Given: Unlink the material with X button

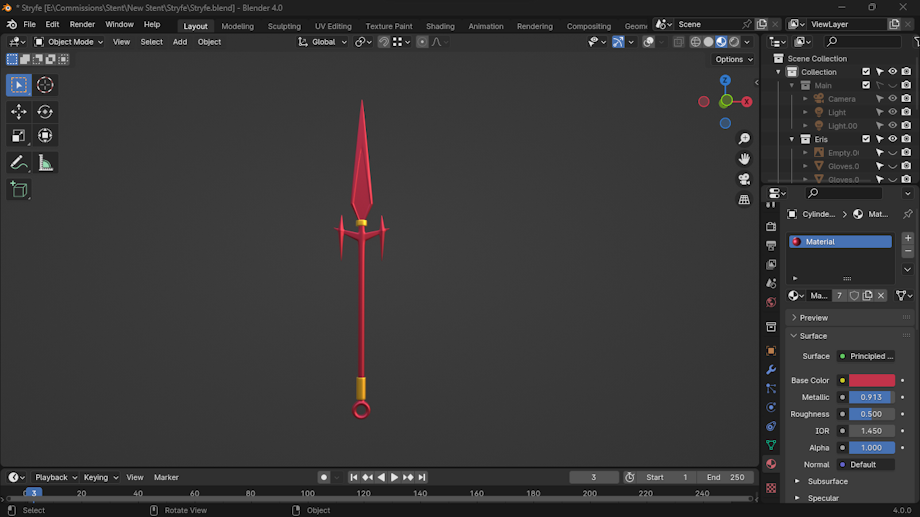Looking at the screenshot, I should point(881,296).
